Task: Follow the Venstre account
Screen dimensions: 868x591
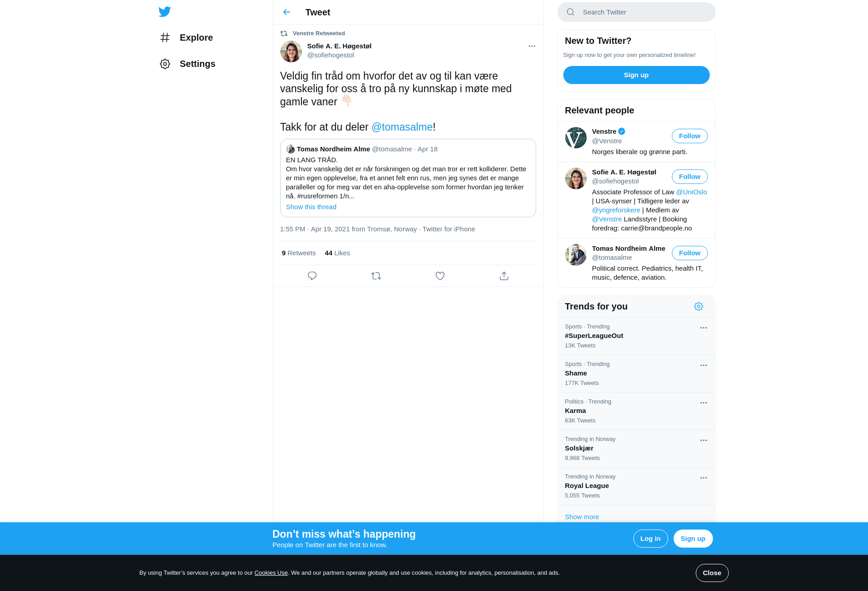Action: tap(689, 136)
